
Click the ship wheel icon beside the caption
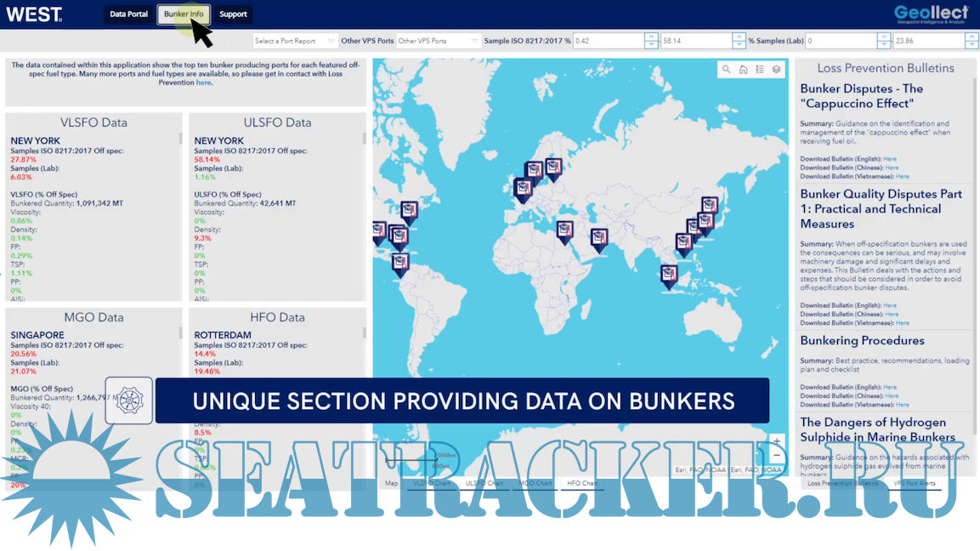(x=129, y=400)
